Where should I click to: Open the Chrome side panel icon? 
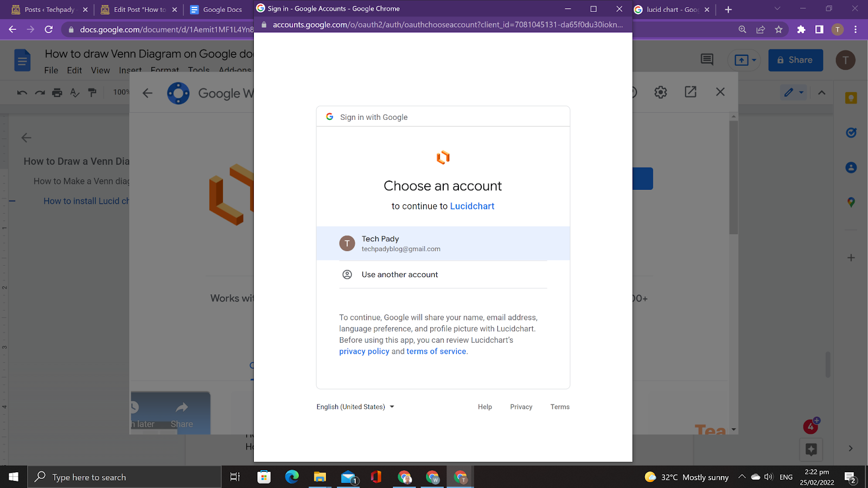tap(819, 29)
